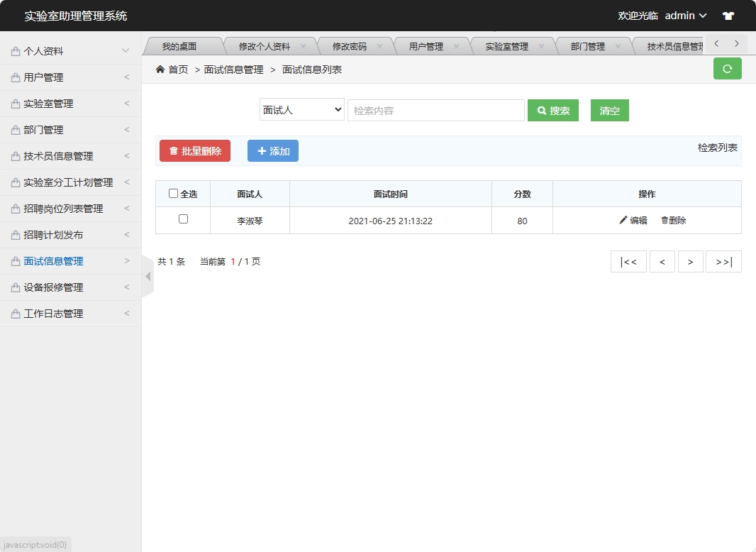
Task: Check the checkbox for 李淑琴's row
Action: [x=182, y=220]
